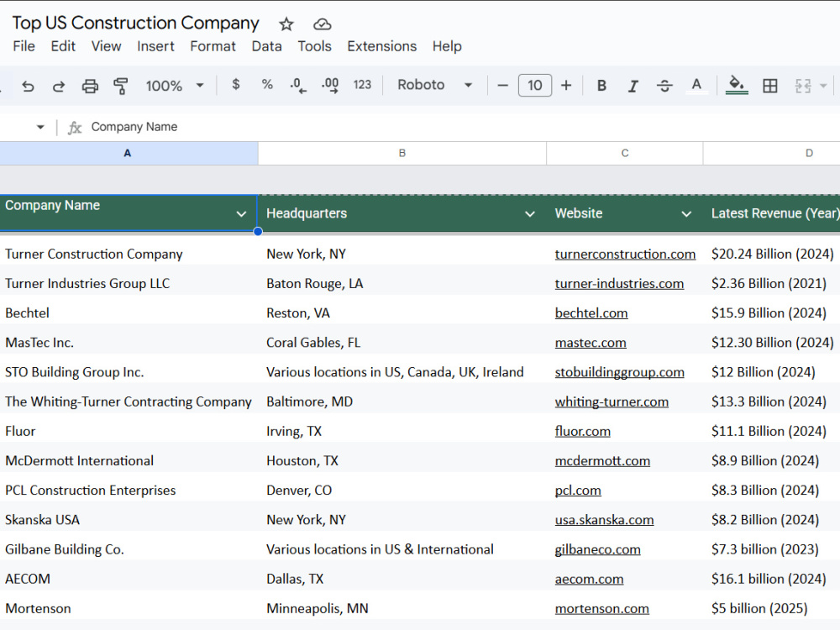Open the turnerconstruction.com link
Viewport: 840px width, 630px height.
click(x=625, y=254)
